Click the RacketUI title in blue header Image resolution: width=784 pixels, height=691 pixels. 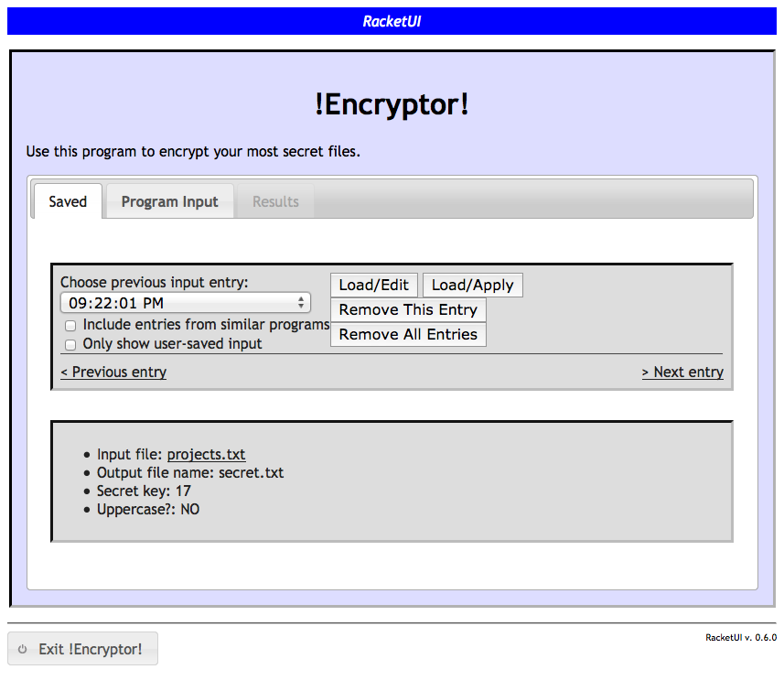(x=392, y=21)
